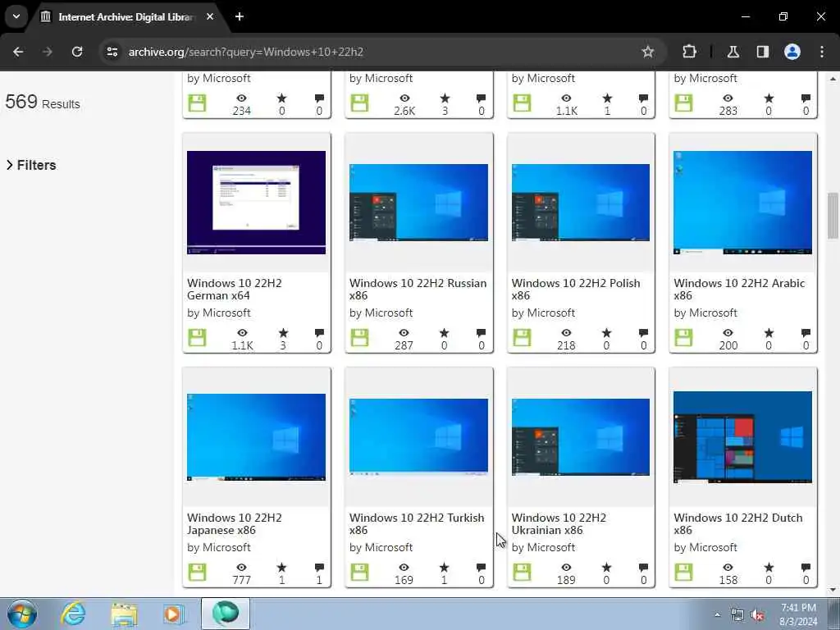Screen dimensions: 840x630
Task: Click title link Windows 10 22H2 Ukrainian x86
Action: (559, 524)
